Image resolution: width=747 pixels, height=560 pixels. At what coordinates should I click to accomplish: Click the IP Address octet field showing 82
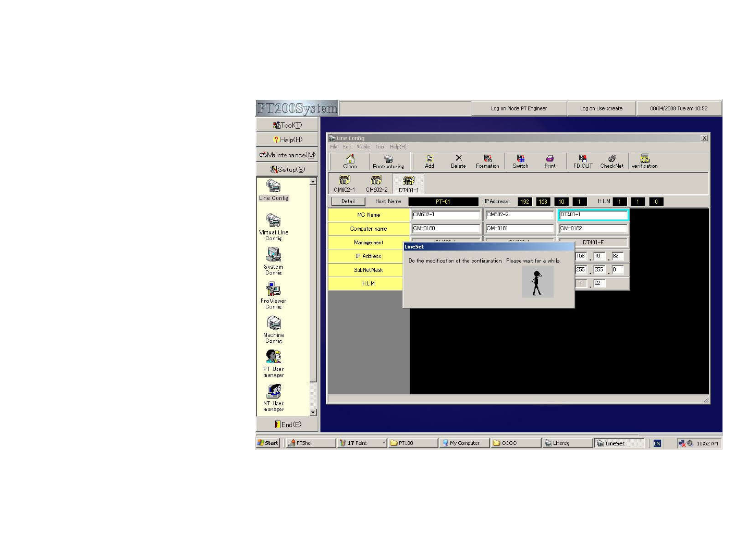617,256
